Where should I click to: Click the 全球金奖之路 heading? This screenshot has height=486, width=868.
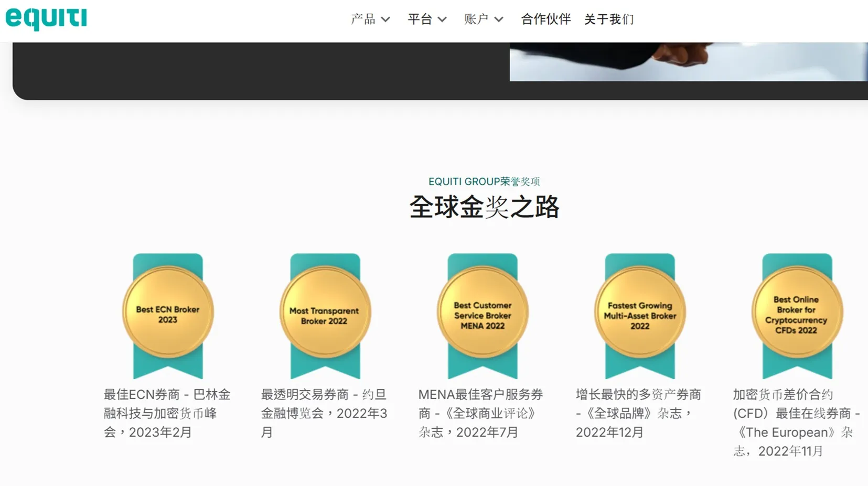coord(484,207)
